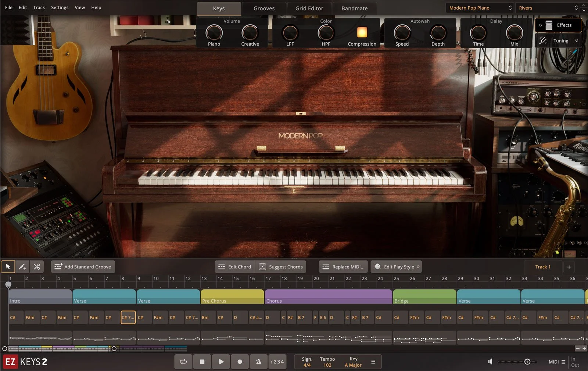Click the Add Standard Groove button
Viewport: 588px width, 371px height.
click(x=83, y=267)
